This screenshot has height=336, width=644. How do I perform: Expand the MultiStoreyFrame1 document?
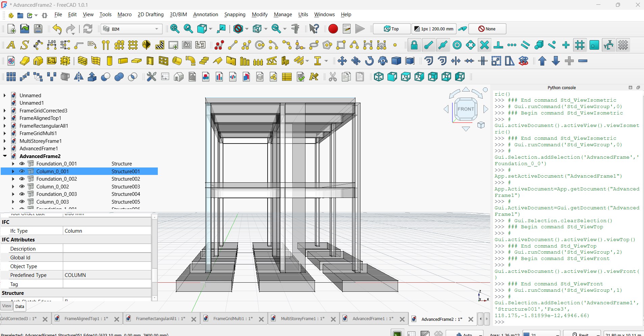click(5, 141)
